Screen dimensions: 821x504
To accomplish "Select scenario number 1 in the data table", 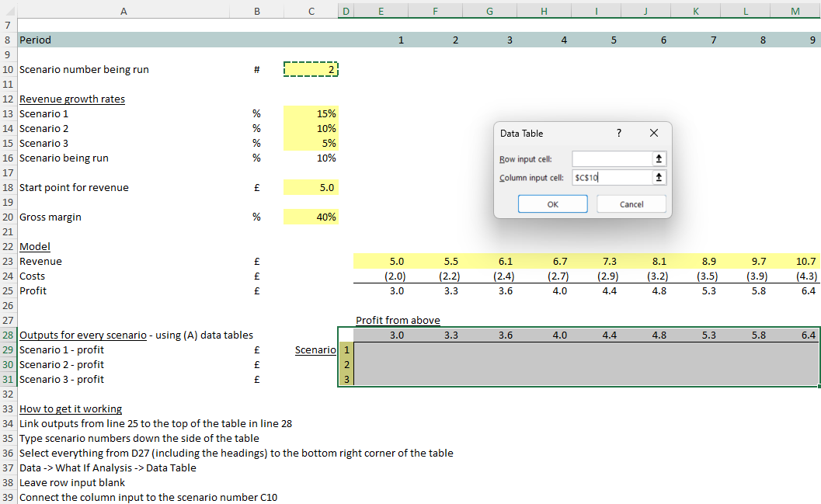I will coord(346,350).
